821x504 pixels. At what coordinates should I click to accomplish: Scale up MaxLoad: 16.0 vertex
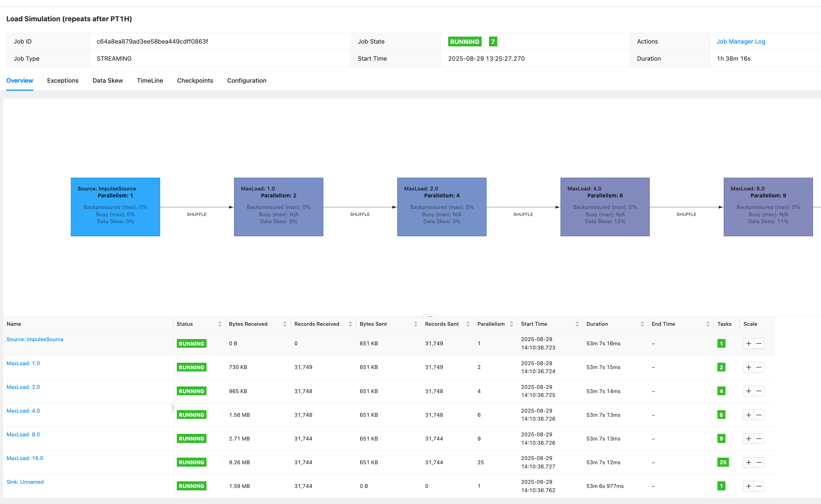(748, 462)
